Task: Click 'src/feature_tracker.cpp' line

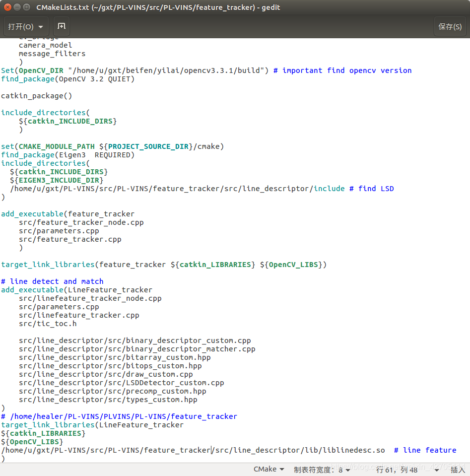Action: tap(70, 239)
